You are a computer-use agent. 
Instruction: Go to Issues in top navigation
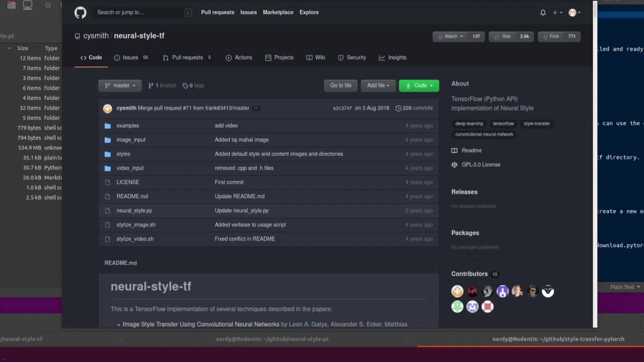pyautogui.click(x=249, y=12)
